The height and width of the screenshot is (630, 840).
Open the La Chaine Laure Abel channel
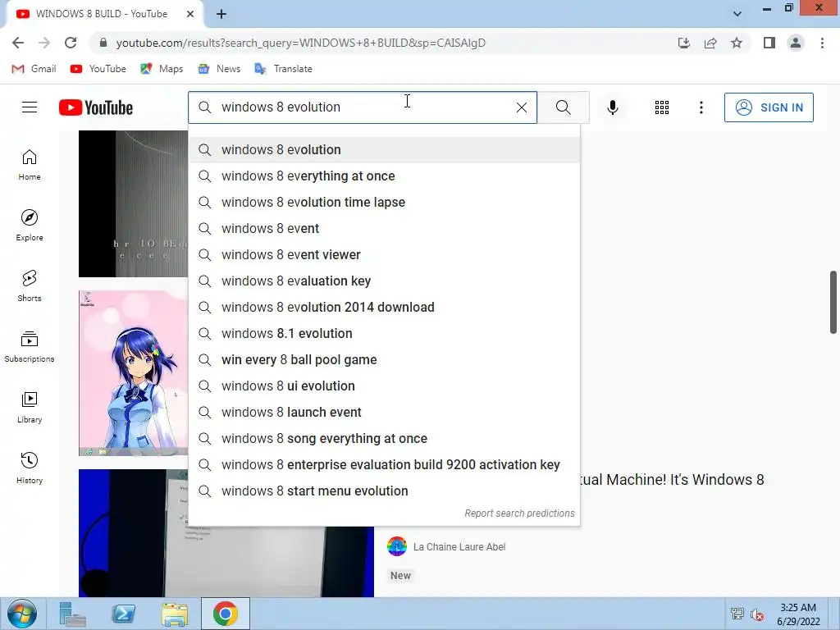tap(459, 547)
